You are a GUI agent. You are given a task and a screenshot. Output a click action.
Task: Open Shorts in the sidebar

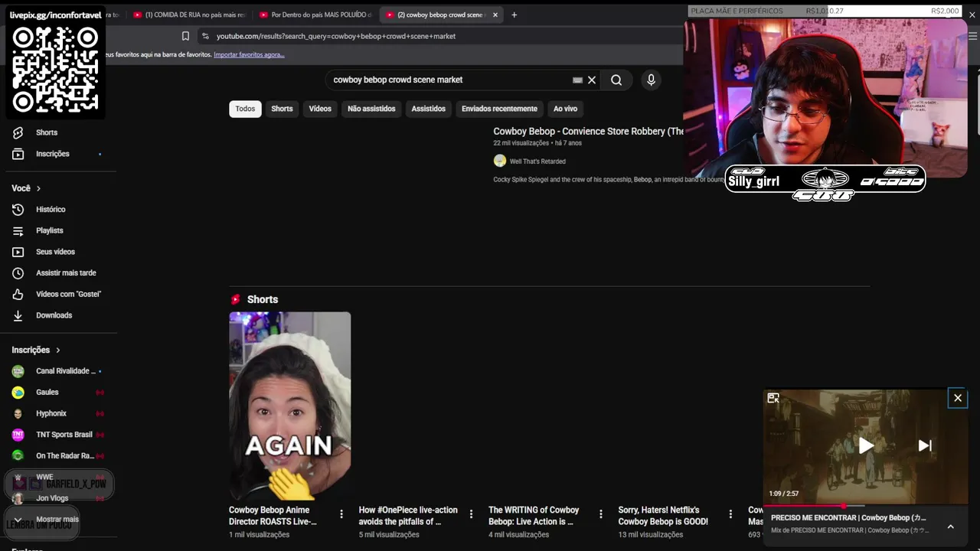46,132
